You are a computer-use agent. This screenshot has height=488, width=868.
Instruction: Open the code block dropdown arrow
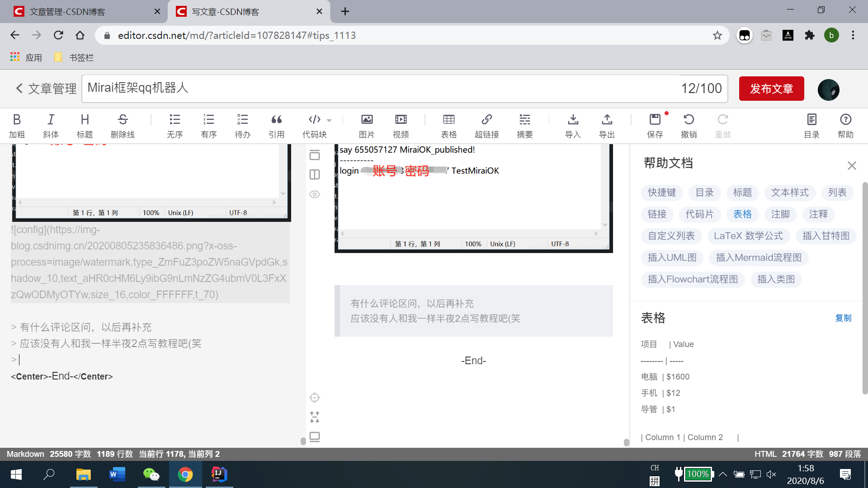(329, 120)
